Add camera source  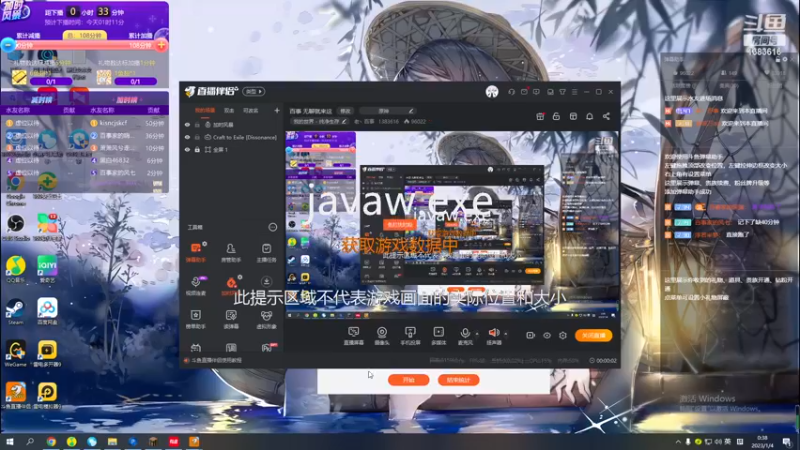[382, 336]
